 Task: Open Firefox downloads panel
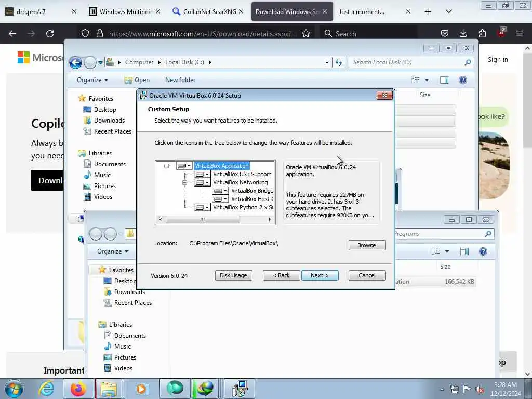point(463,33)
